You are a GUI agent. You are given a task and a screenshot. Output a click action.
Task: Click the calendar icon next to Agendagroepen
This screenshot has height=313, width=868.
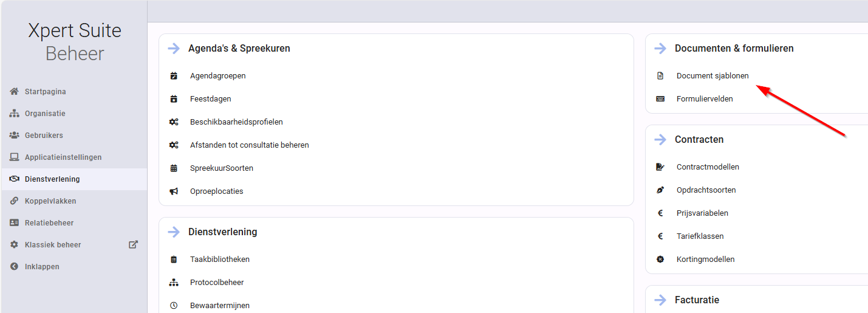coord(174,76)
